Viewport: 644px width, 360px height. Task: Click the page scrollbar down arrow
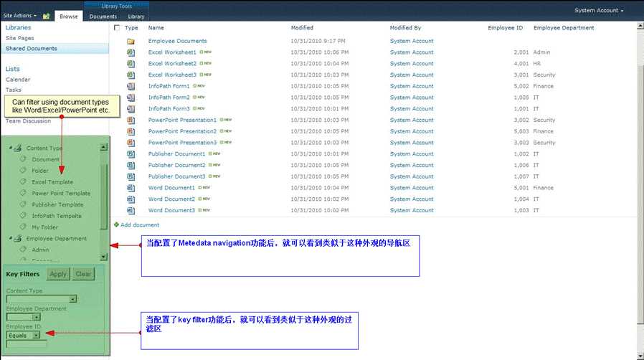click(x=640, y=356)
